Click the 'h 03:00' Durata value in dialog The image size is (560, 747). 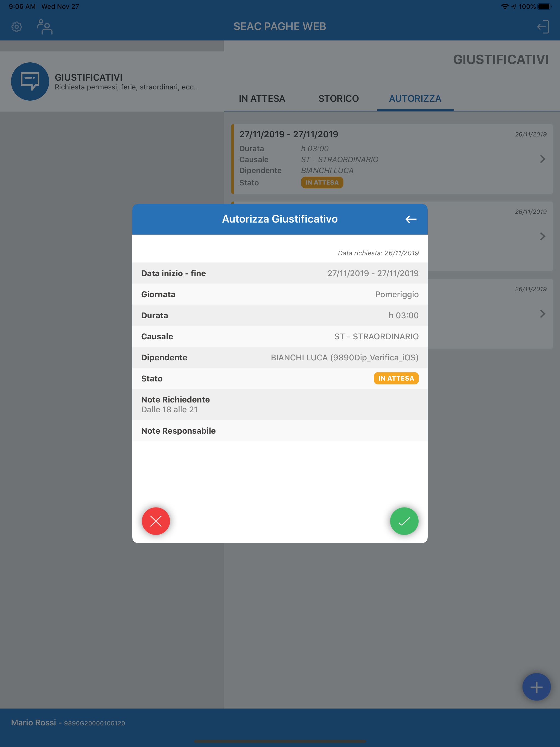click(x=403, y=316)
